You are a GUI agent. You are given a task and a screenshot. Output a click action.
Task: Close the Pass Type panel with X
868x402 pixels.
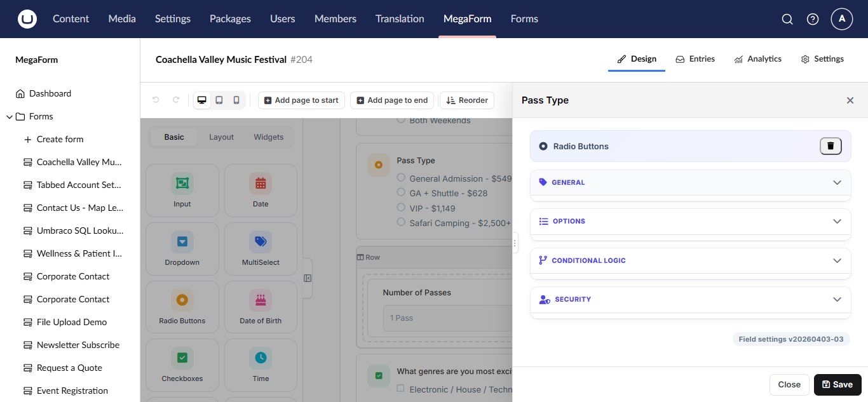coord(850,100)
